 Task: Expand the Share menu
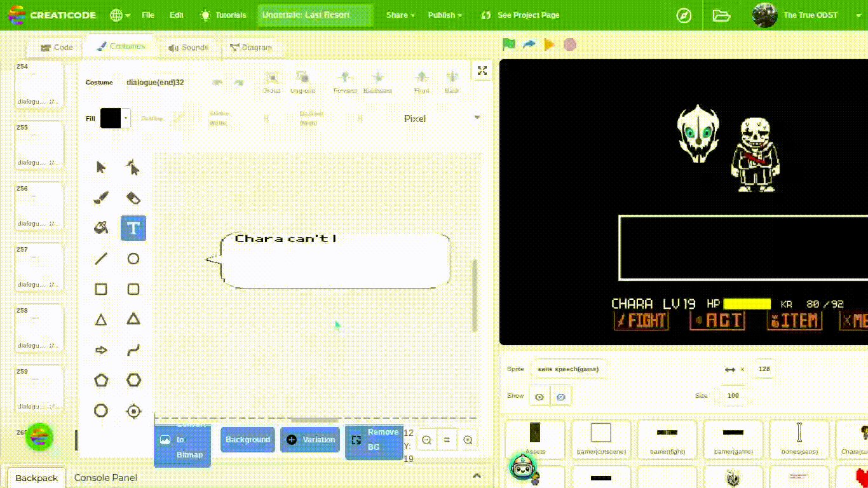(400, 15)
